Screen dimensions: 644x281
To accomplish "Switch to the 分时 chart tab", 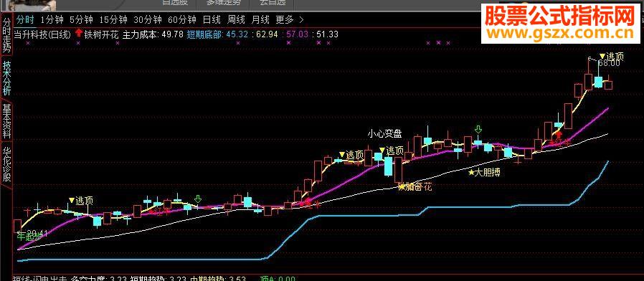I will pyautogui.click(x=25, y=19).
